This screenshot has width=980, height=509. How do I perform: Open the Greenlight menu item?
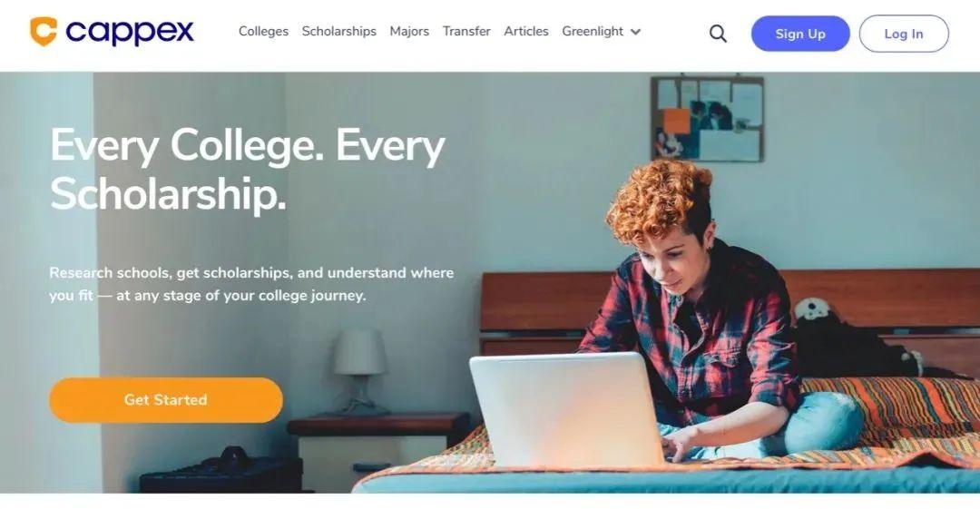[x=593, y=31]
